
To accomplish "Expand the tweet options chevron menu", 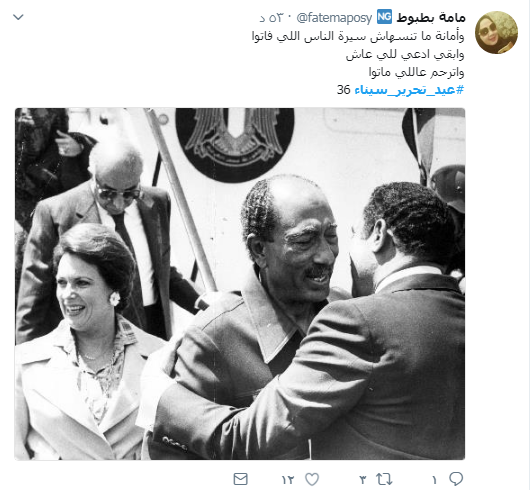I will coord(18,17).
